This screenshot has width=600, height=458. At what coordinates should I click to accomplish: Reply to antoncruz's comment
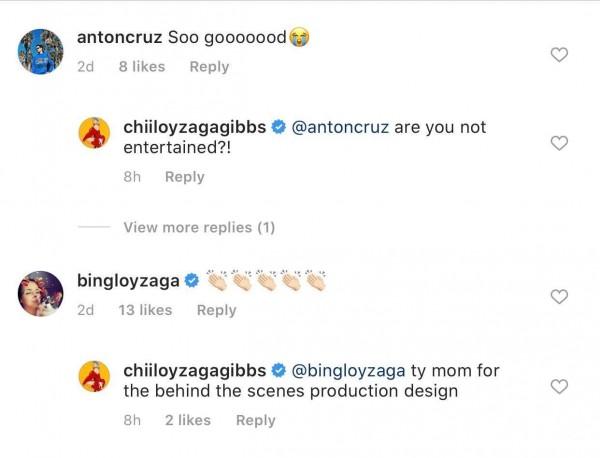click(209, 67)
